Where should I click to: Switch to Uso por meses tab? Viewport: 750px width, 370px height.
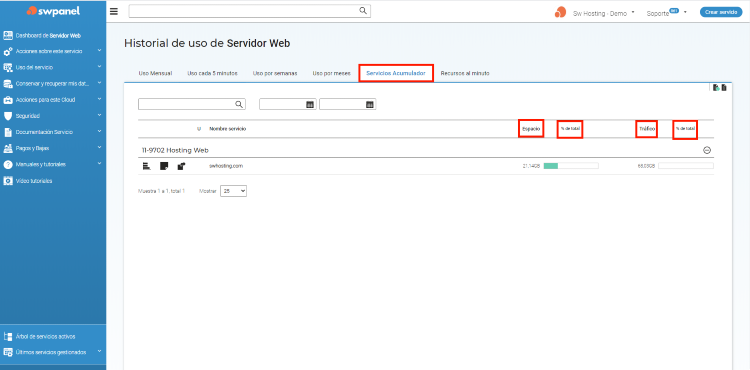point(331,74)
